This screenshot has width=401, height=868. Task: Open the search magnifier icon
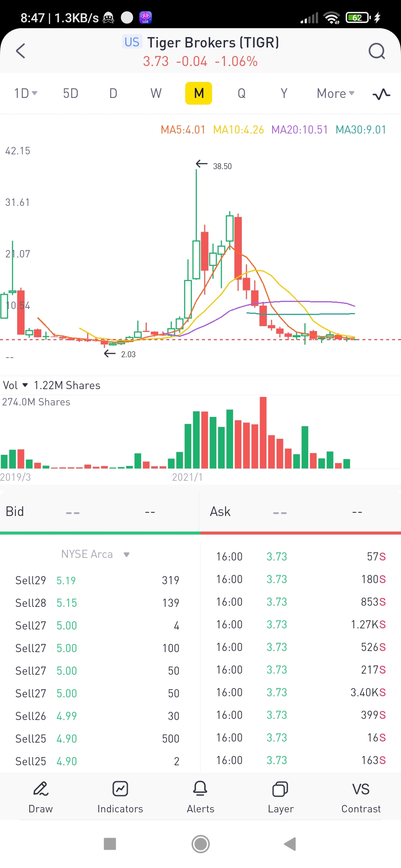(x=376, y=51)
